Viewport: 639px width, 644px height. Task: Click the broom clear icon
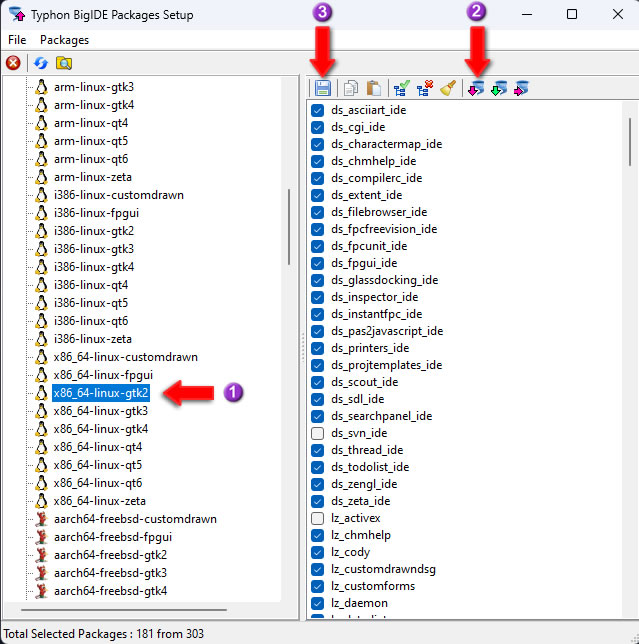(x=447, y=88)
